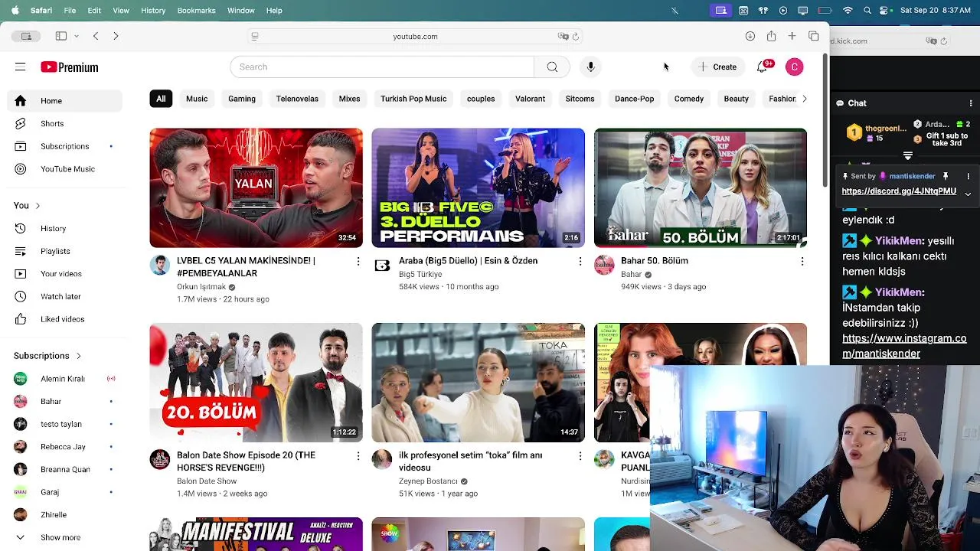Open pinned message options in Kick chat
This screenshot has width=980, height=551.
click(968, 176)
